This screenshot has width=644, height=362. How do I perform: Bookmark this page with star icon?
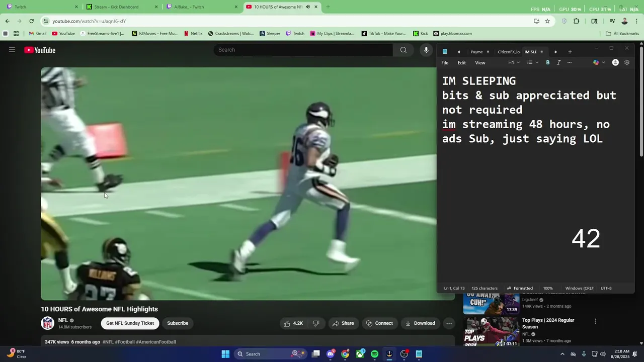(x=547, y=21)
